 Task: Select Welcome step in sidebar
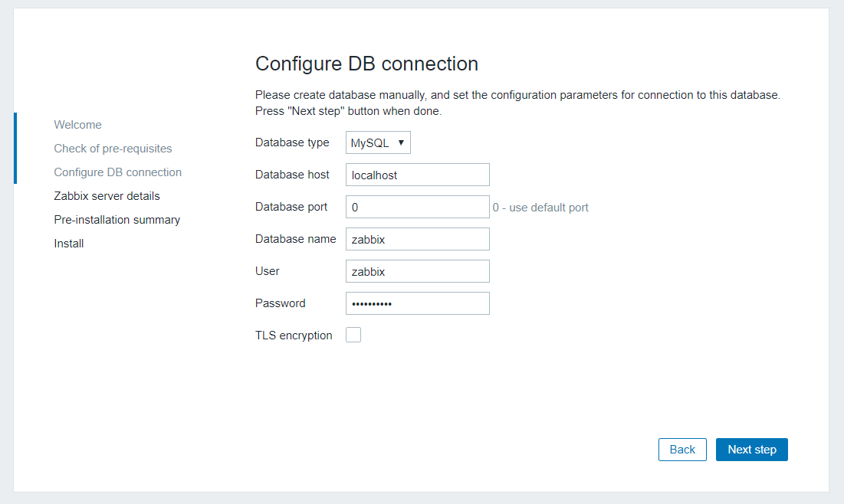(x=77, y=125)
